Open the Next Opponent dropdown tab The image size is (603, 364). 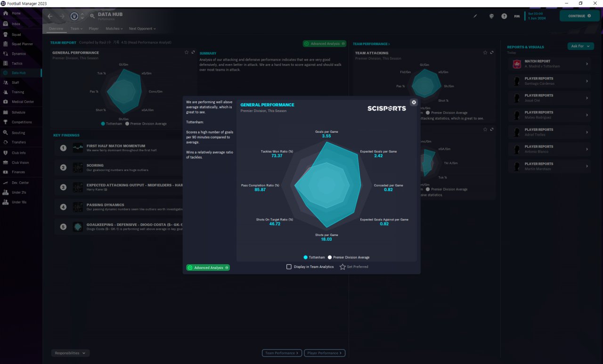coord(142,29)
